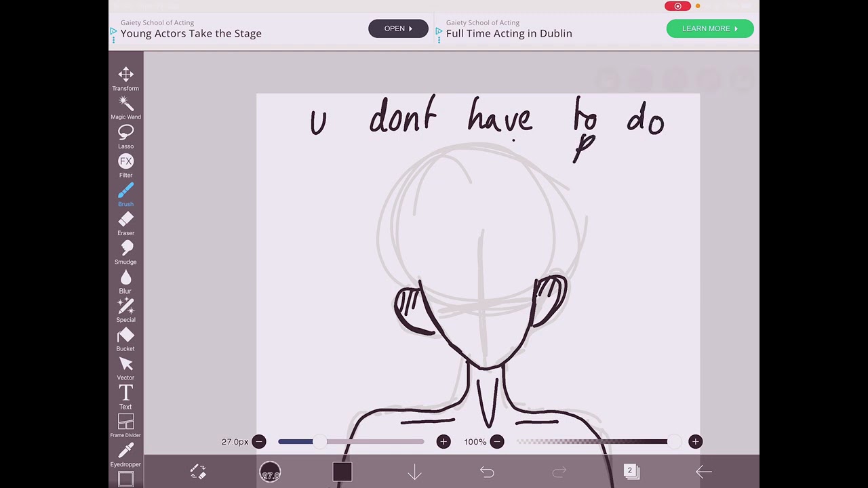This screenshot has height=488, width=868.
Task: Select the Blur tool
Action: click(x=125, y=281)
